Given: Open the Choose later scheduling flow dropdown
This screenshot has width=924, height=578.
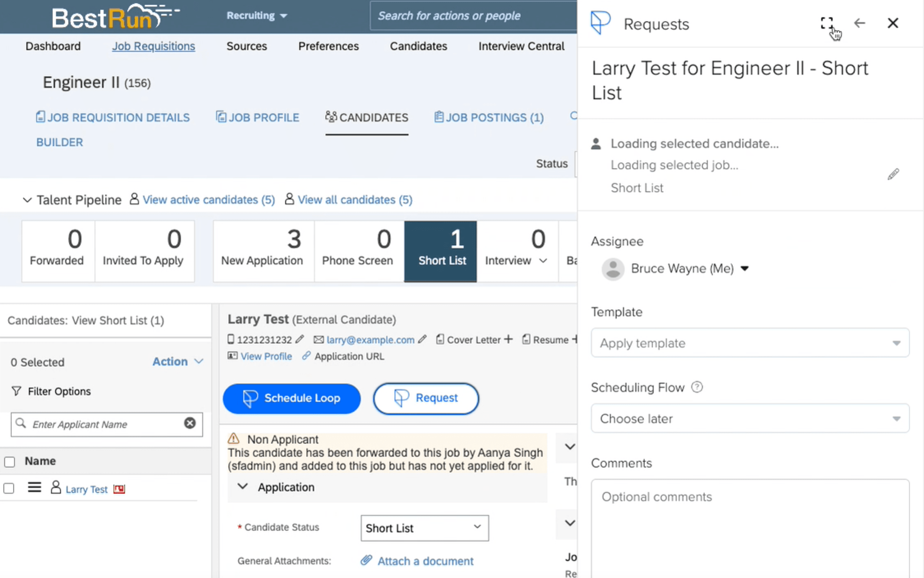Looking at the screenshot, I should coord(750,418).
